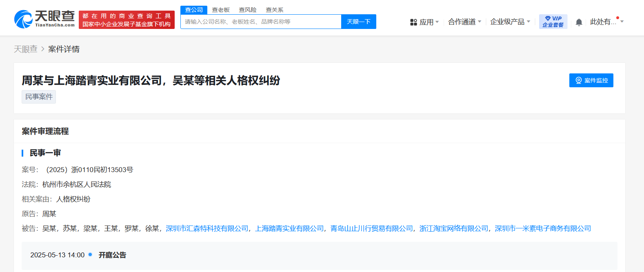Viewport: 644px width, 272px height.
Task: Go to 天眼查 breadcrumb home link
Action: point(26,49)
